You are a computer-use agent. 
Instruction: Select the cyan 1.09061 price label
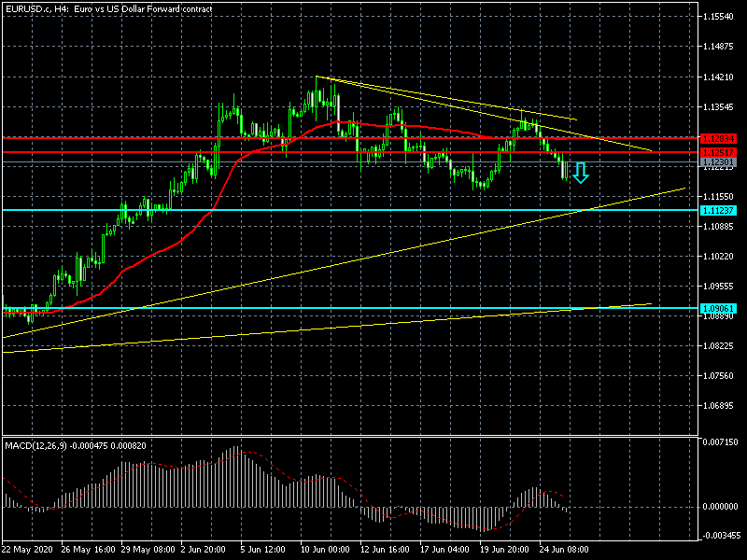click(718, 308)
